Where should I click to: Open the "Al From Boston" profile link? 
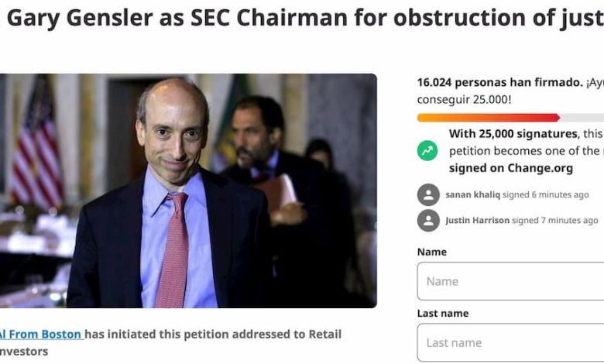point(40,335)
